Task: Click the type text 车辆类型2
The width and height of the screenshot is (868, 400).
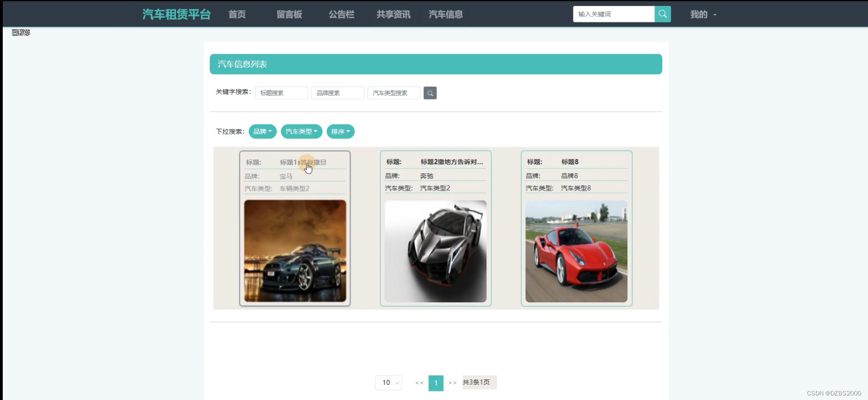Action: pos(295,189)
